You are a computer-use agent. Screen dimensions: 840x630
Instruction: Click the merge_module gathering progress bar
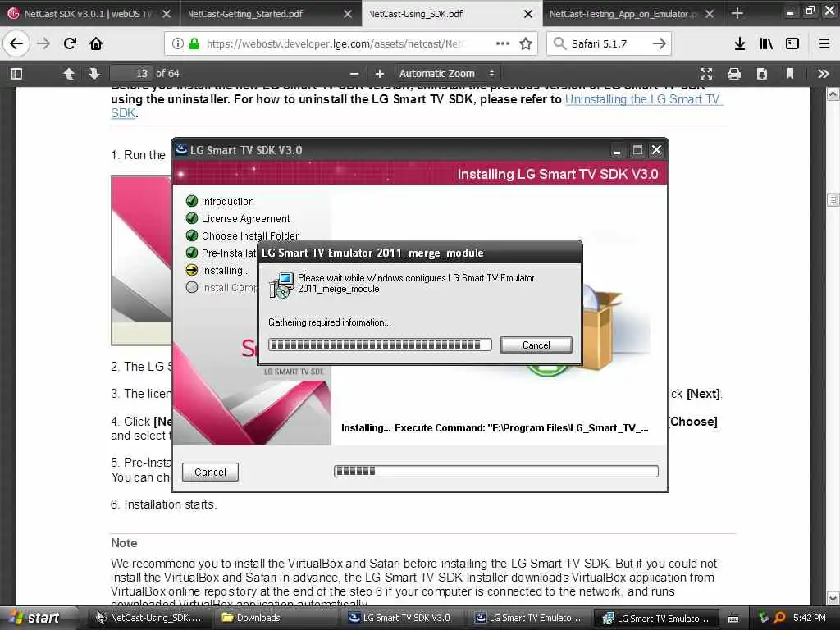click(x=380, y=345)
